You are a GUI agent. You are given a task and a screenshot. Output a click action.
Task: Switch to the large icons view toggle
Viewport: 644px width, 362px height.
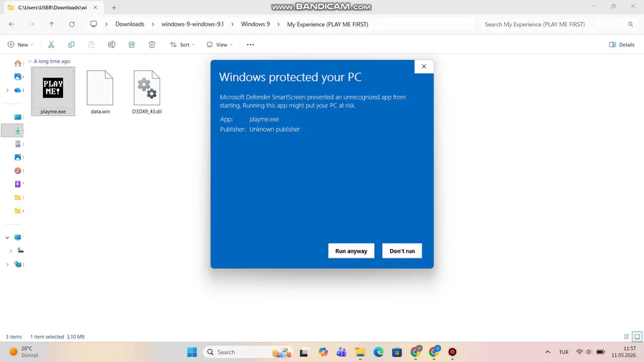(637, 336)
